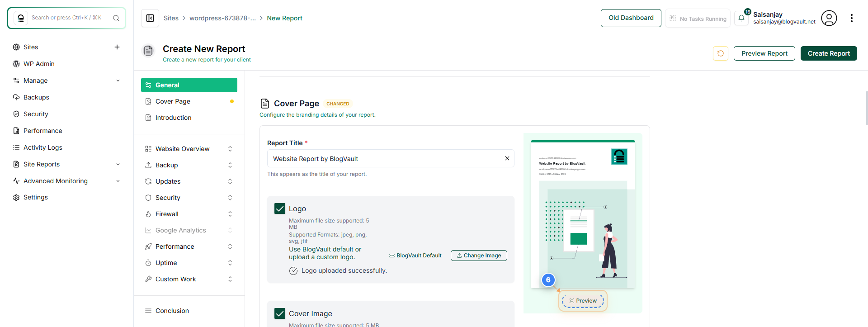The height and width of the screenshot is (327, 868).
Task: Clear the Report Title with the X
Action: pos(507,158)
